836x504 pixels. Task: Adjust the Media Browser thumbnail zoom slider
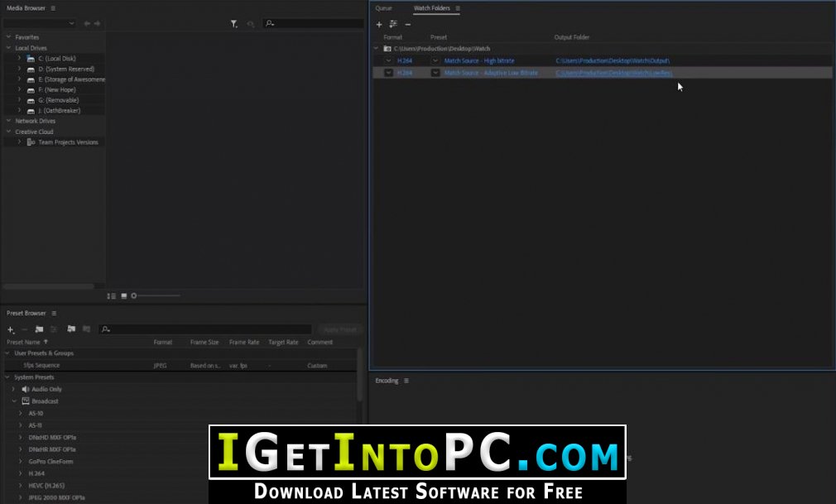tap(155, 296)
